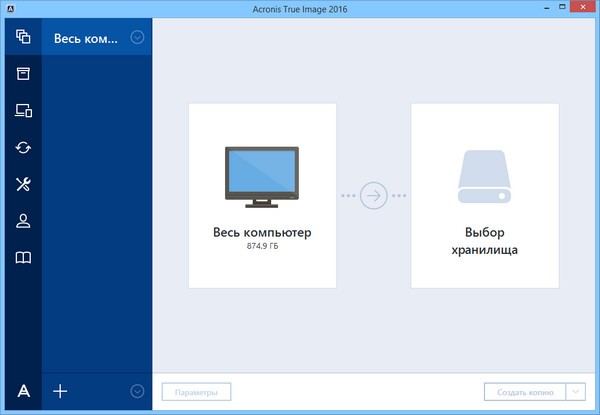The height and width of the screenshot is (415, 600).
Task: Open the dropdown arrow next to 'Создать копию'
Action: tap(577, 392)
